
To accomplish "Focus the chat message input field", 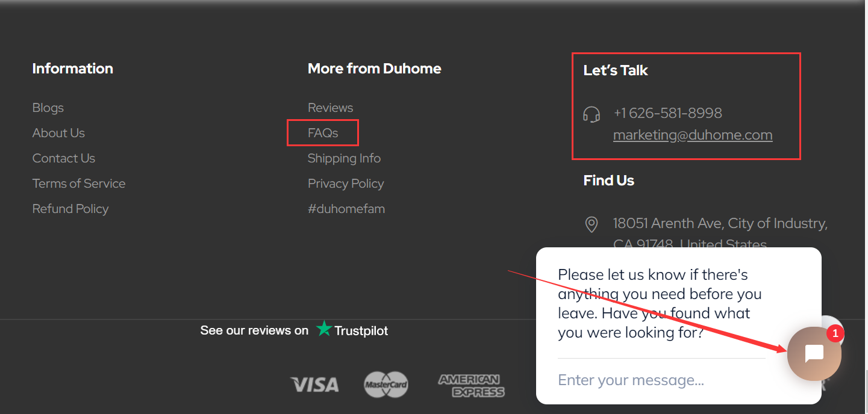I will [661, 380].
